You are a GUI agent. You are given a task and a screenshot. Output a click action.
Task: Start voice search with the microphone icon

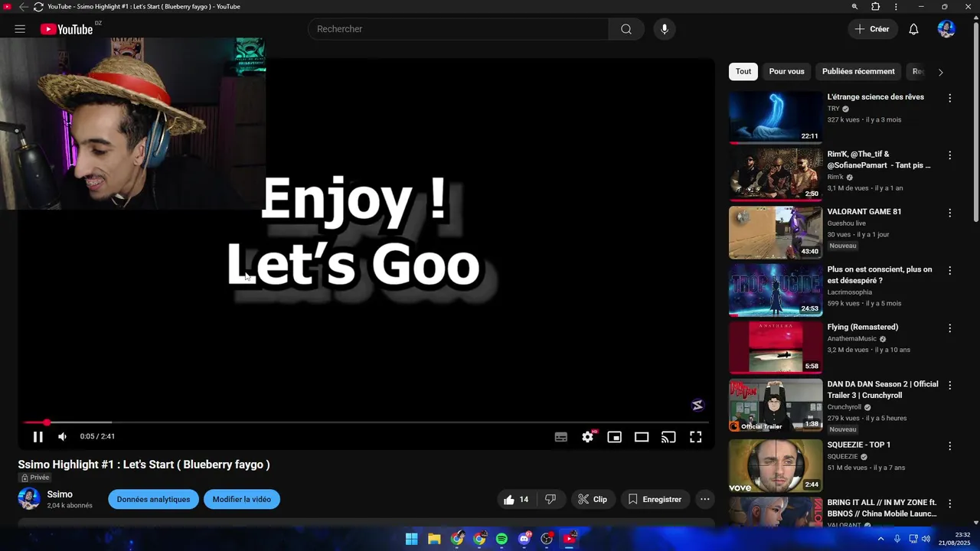pos(665,29)
